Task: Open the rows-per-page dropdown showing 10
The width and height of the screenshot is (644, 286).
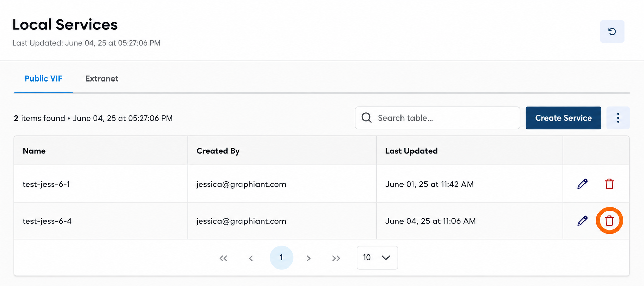Action: [x=377, y=257]
